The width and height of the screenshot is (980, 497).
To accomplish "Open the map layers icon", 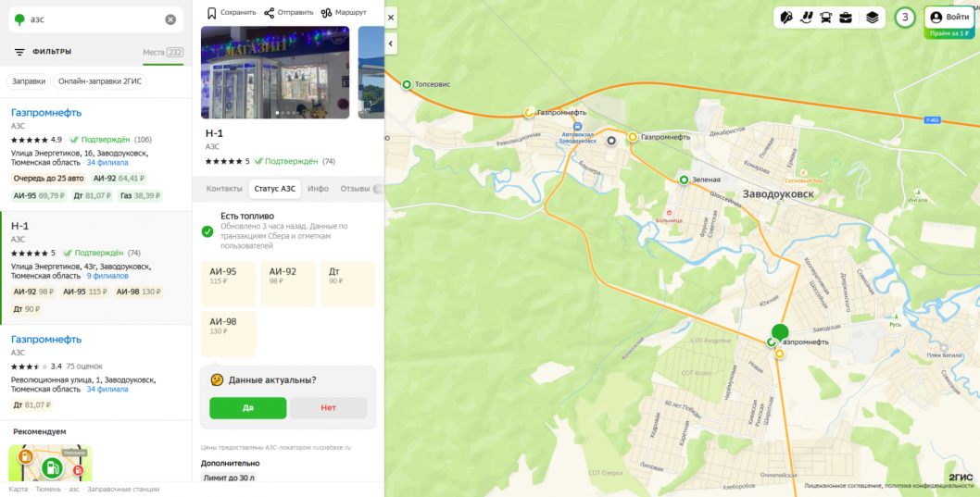I will [872, 18].
